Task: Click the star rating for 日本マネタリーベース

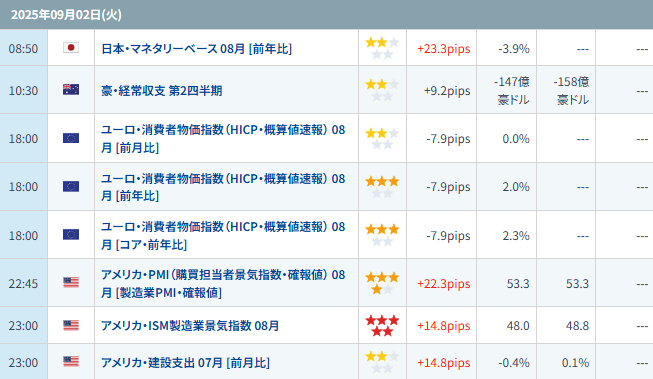Action: (382, 48)
